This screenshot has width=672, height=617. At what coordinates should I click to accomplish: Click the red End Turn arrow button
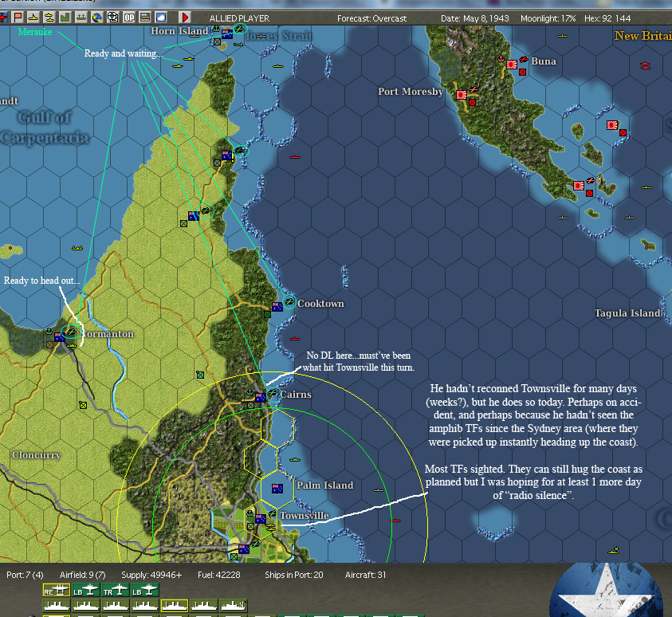pyautogui.click(x=185, y=18)
